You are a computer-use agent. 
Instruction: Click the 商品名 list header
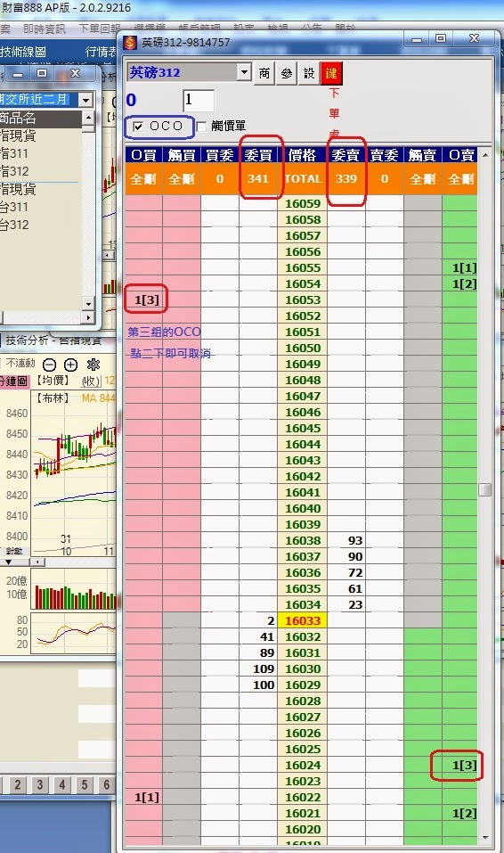coord(41,118)
